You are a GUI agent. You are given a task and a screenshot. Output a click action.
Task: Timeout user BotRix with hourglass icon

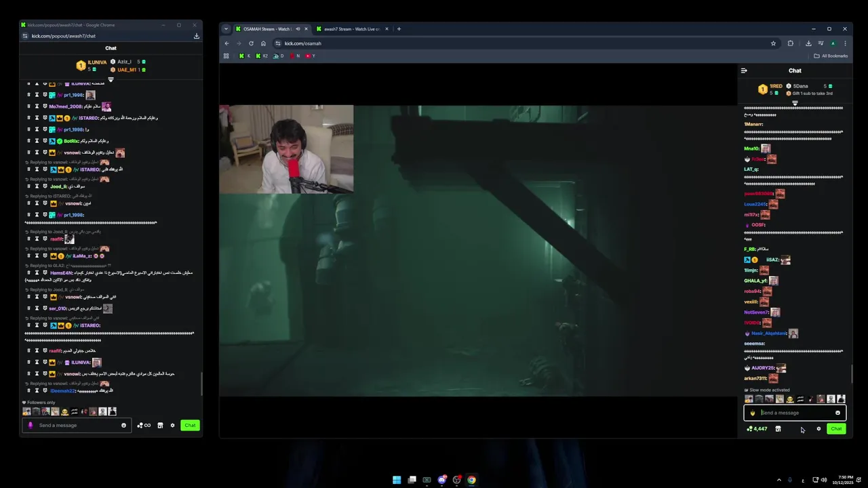[x=37, y=141]
